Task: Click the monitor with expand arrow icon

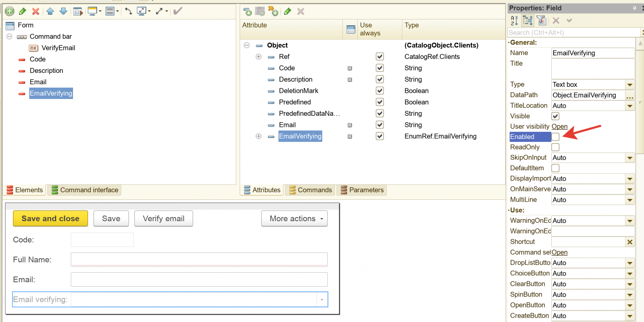Action: [x=142, y=11]
